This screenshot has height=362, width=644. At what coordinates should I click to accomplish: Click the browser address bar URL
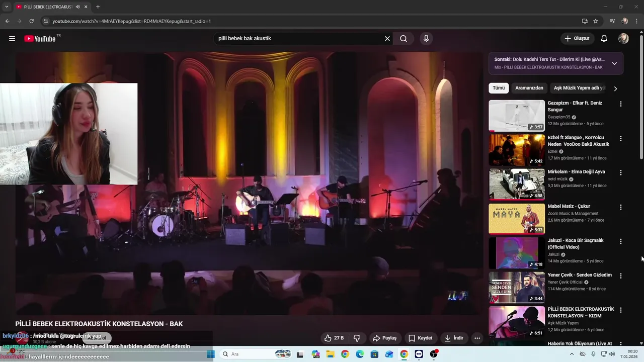coord(132,21)
